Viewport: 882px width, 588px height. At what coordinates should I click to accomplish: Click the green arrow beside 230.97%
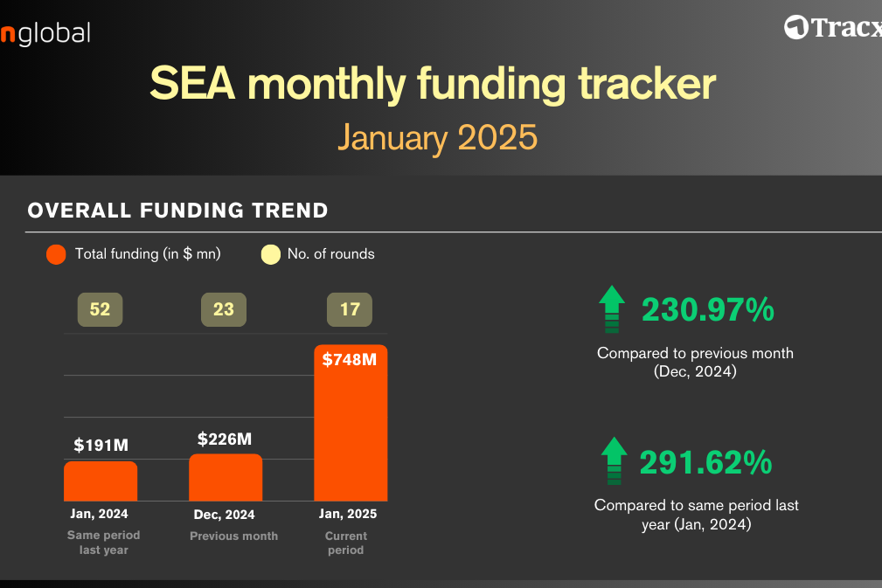coord(612,309)
